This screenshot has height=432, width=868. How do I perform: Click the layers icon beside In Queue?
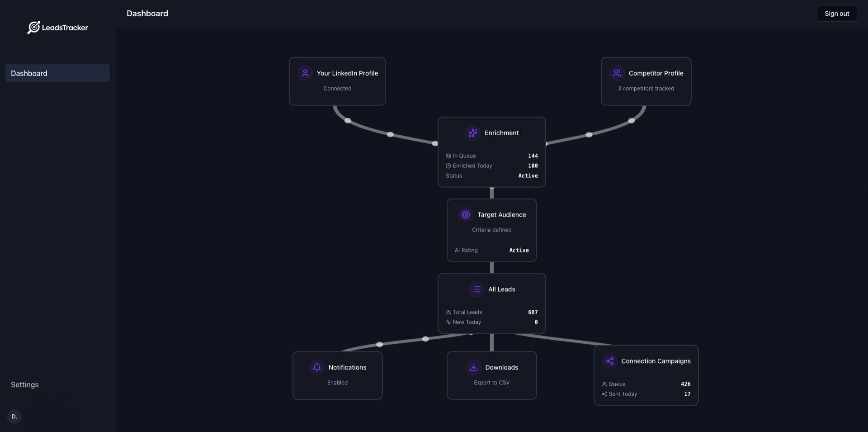point(448,156)
